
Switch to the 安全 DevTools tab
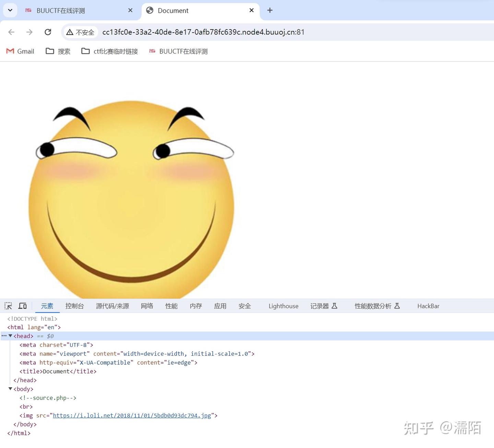[x=245, y=306]
